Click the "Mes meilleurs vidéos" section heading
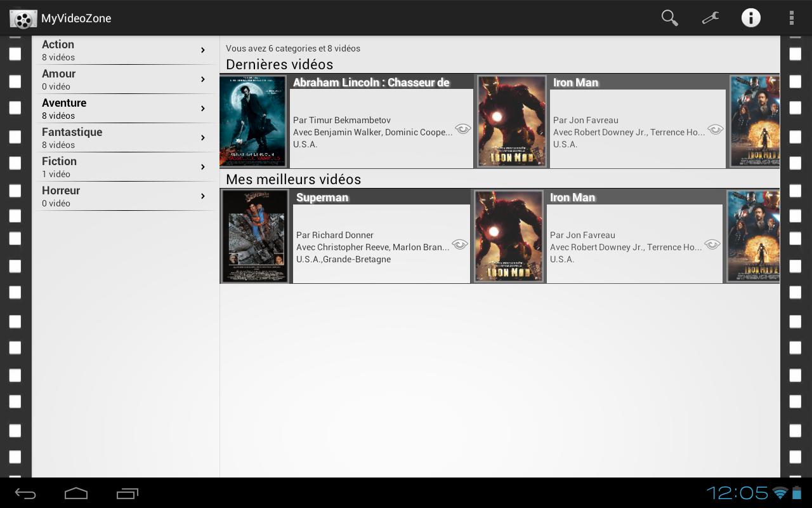The height and width of the screenshot is (508, 812). pos(293,179)
